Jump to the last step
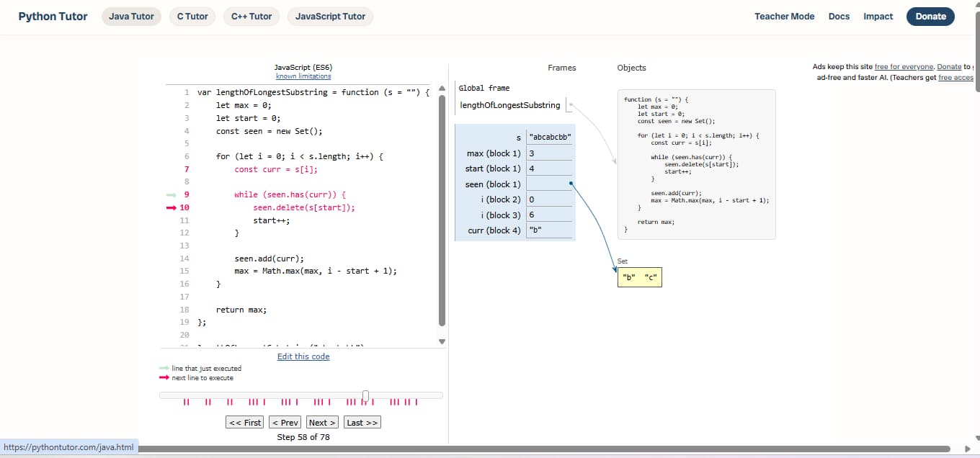 click(362, 423)
